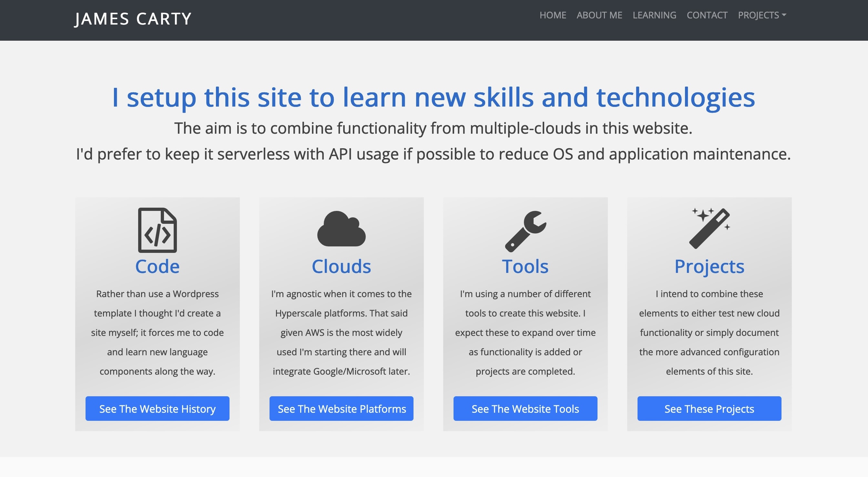Open the Home nav link

pos(553,15)
